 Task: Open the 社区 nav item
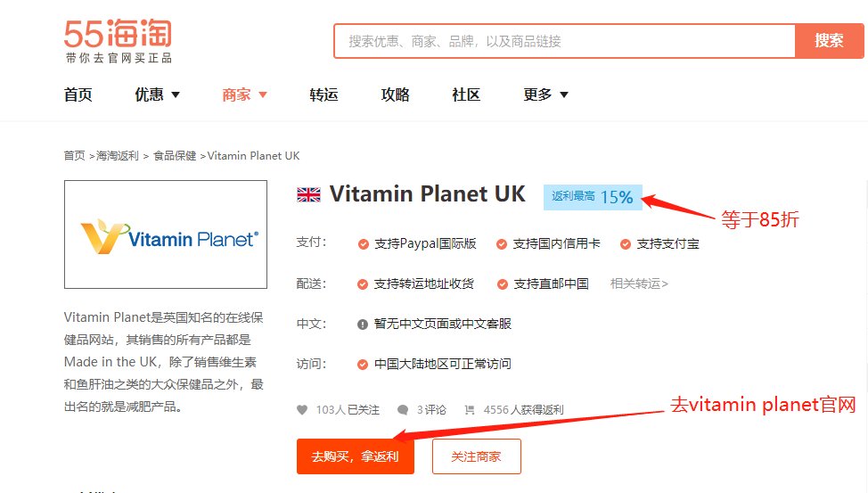click(x=466, y=94)
